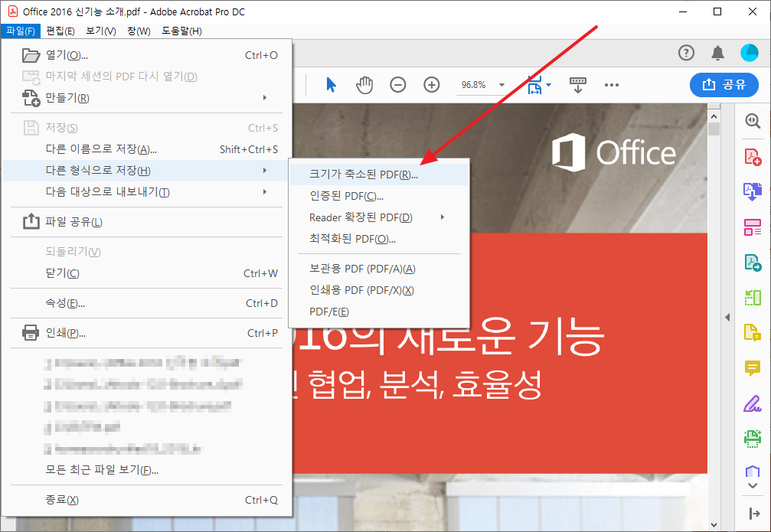
Task: Open the notifications bell
Action: (x=718, y=53)
